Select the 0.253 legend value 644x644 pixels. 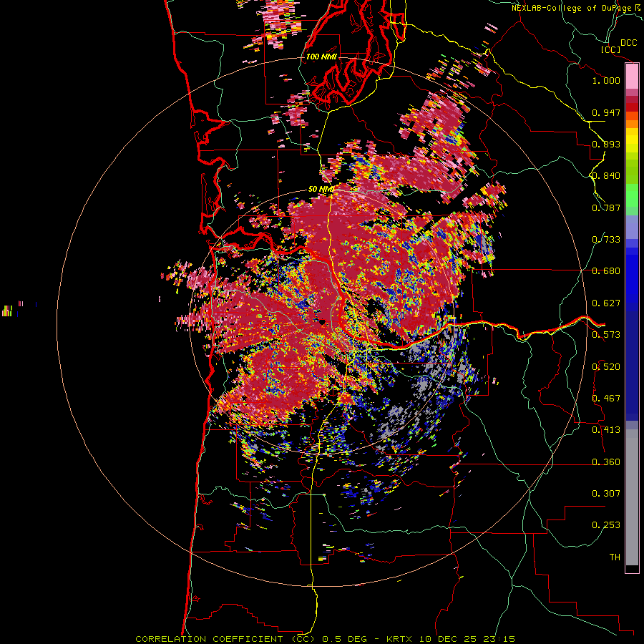point(606,525)
